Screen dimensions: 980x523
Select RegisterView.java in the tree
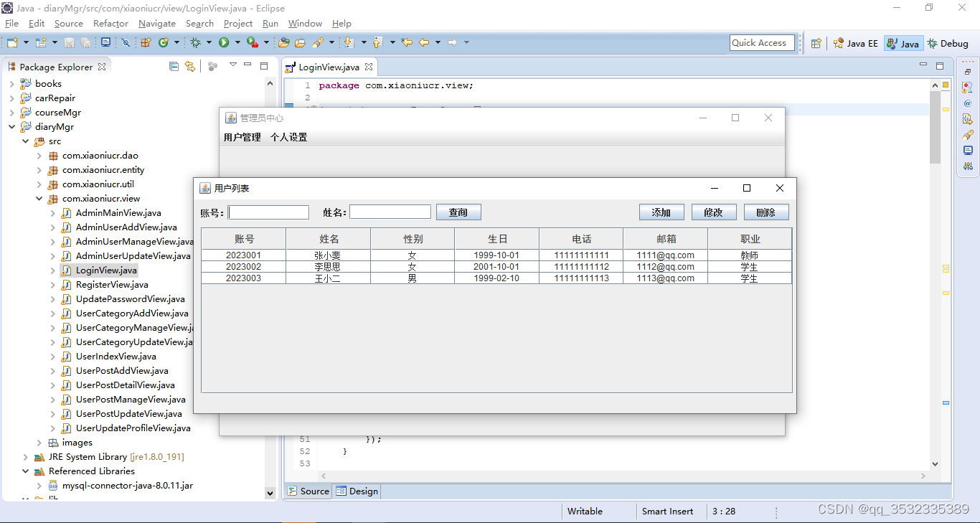tap(112, 285)
